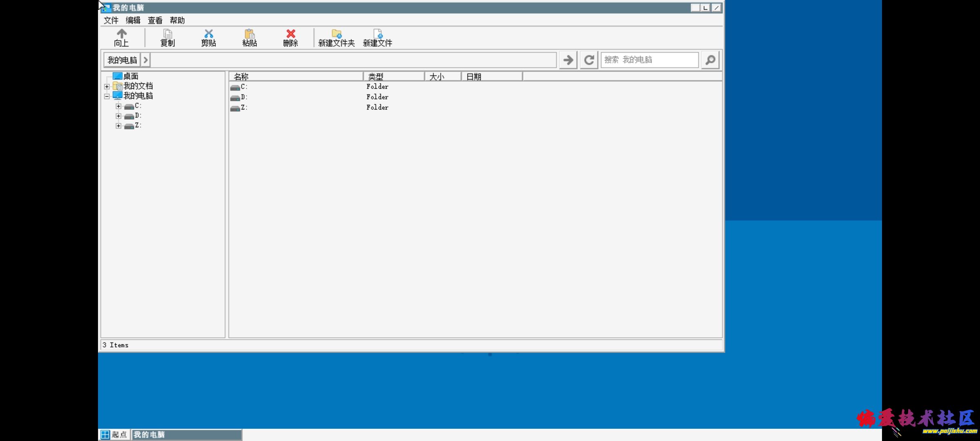Expand the Z: drive in tree

point(118,126)
